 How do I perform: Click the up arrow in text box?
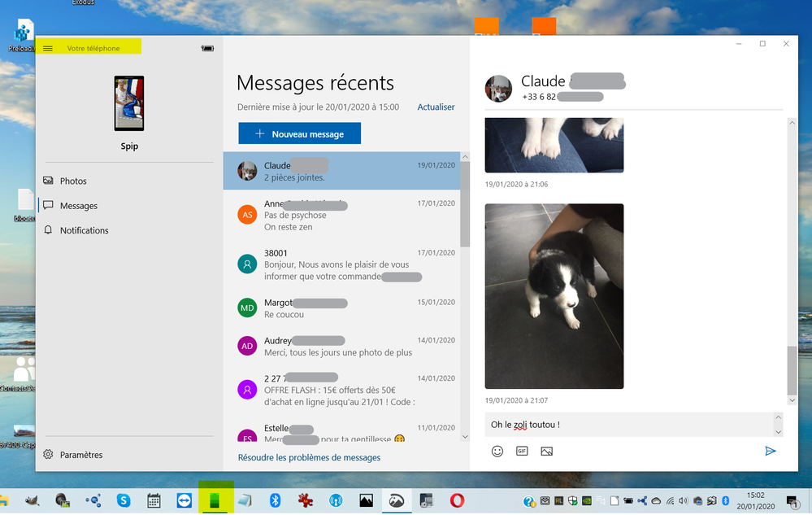[778, 417]
